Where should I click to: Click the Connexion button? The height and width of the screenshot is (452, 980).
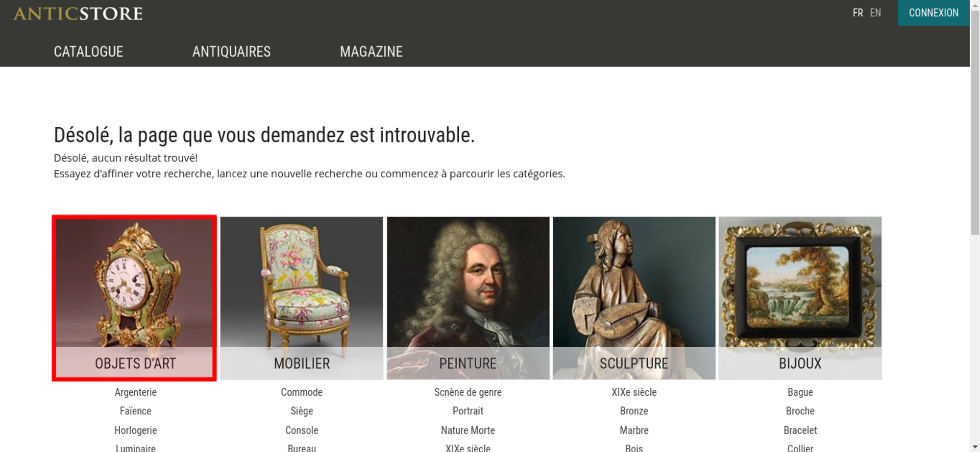[933, 13]
